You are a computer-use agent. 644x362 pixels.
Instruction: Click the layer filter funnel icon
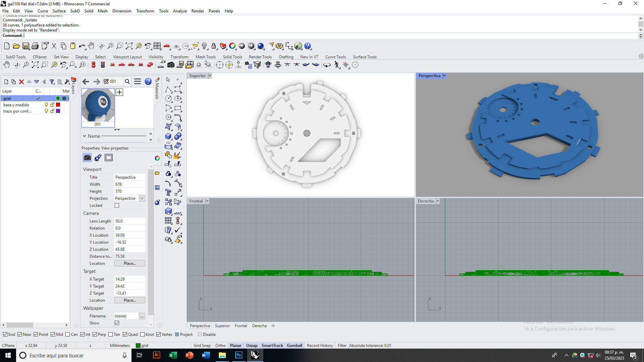[52, 81]
